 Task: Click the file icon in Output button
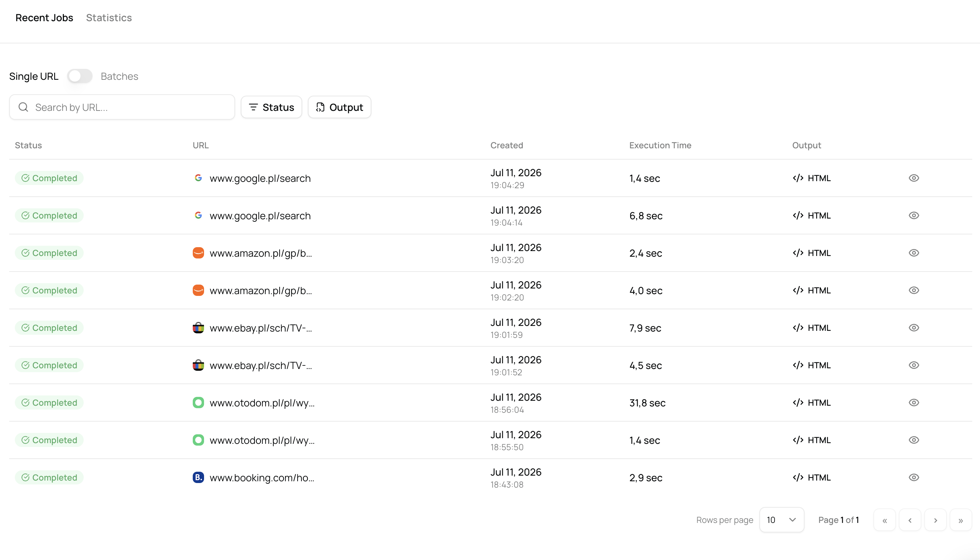click(320, 107)
